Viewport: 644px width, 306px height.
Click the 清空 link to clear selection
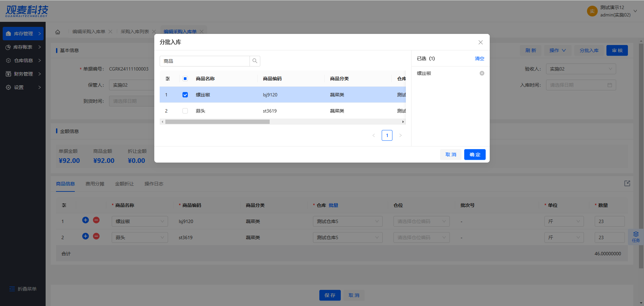coord(479,58)
